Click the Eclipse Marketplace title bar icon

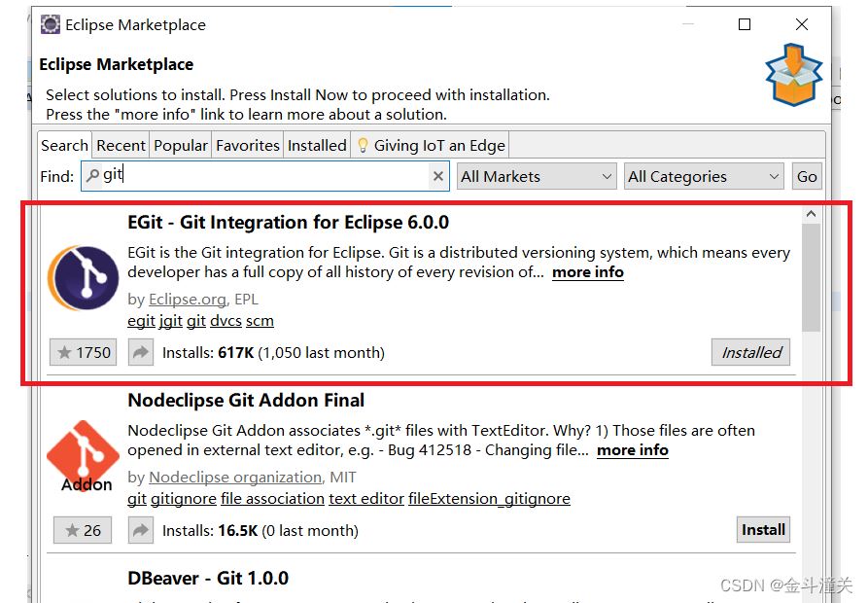coord(51,25)
